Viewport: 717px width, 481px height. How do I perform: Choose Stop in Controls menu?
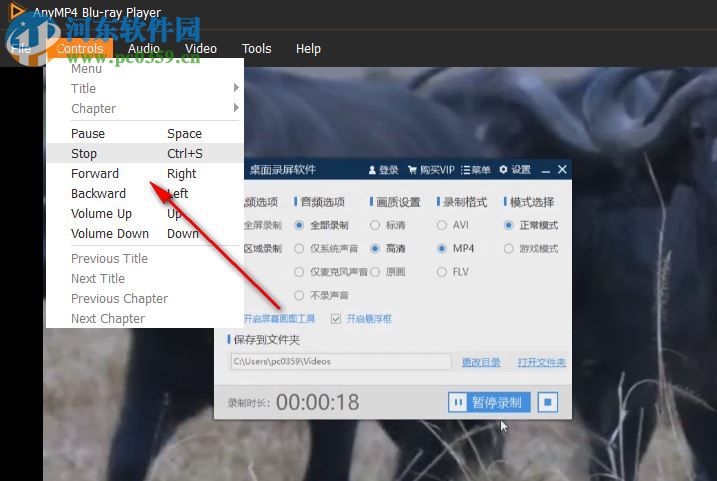point(144,154)
